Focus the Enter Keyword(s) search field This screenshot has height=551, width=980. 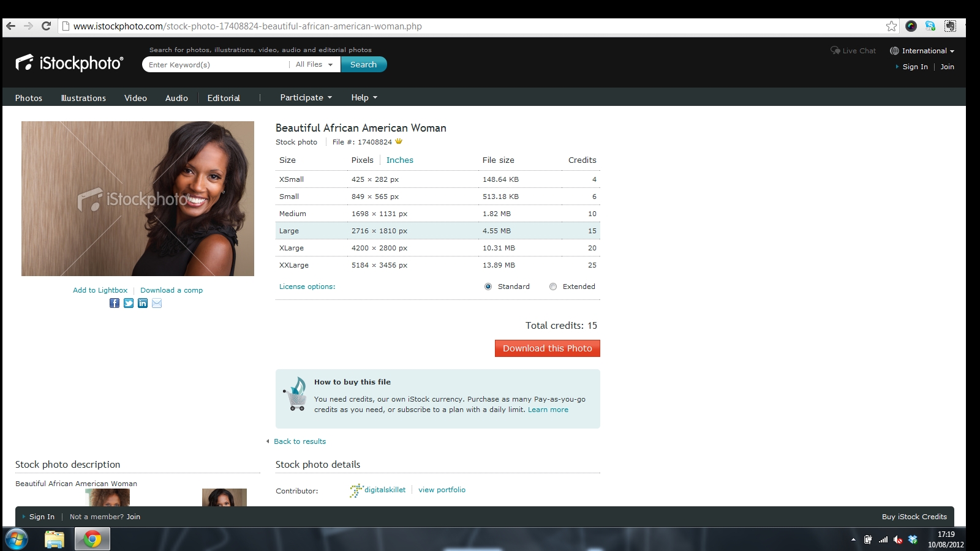pyautogui.click(x=217, y=64)
